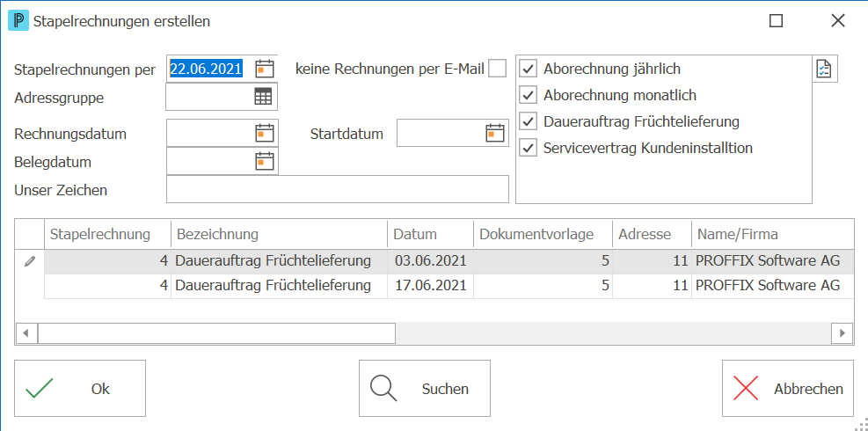Select the row dated 17.06.2021
This screenshot has width=868, height=431.
[x=449, y=286]
